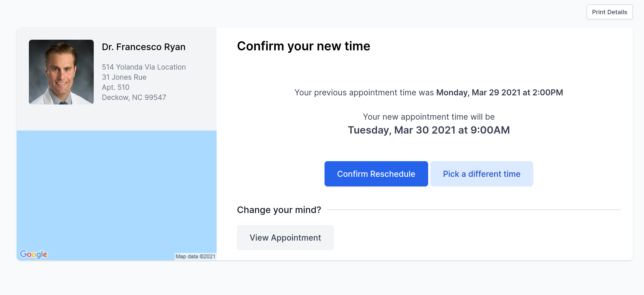Viewport: 644px width, 295px height.
Task: Click the previous appointment Monday, Mar 29 text
Action: coord(500,93)
